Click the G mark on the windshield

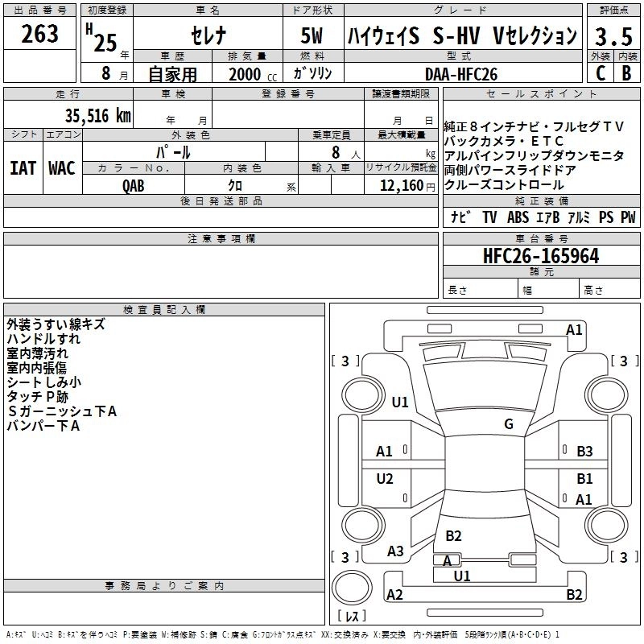pyautogui.click(x=509, y=424)
